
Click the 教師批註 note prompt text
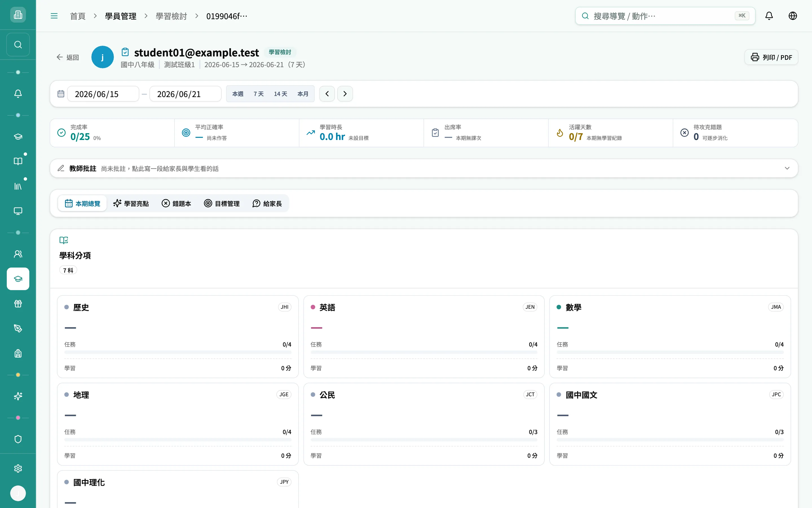pyautogui.click(x=160, y=169)
